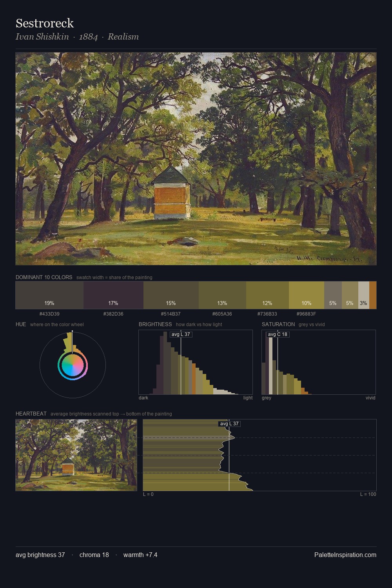The width and height of the screenshot is (392, 588).
Task: Click the 19% dark grey-brown swatch
Action: point(49,295)
